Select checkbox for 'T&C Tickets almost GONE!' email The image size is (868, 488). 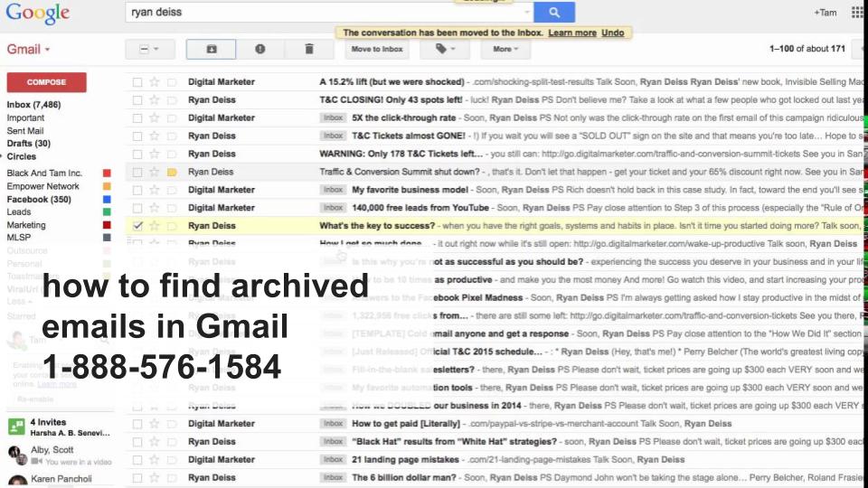pos(137,136)
